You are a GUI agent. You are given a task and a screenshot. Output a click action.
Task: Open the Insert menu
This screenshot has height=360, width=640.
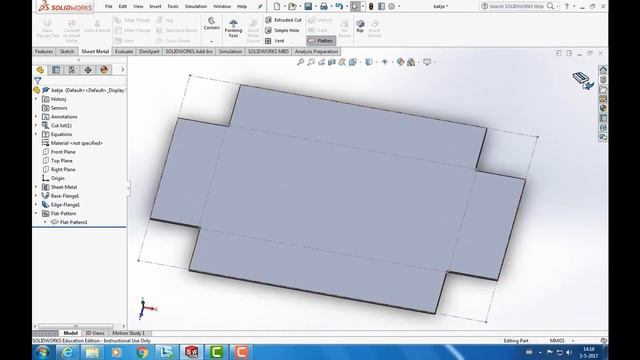click(x=155, y=7)
